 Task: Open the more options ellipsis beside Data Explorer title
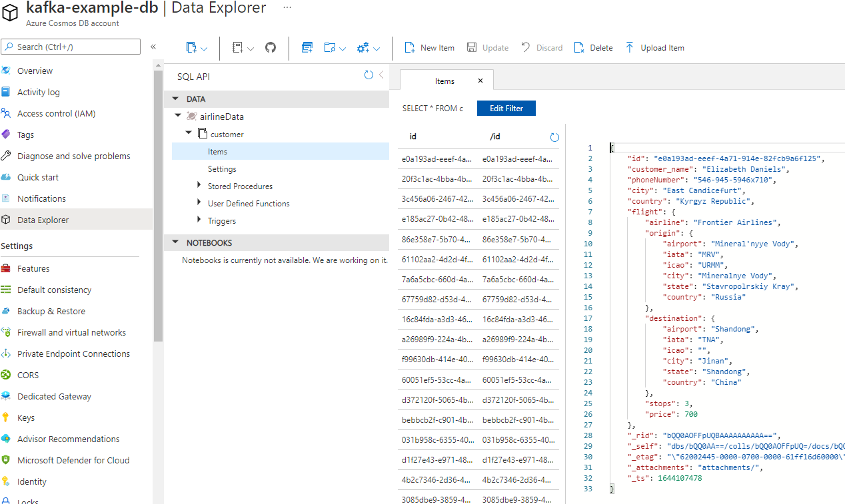click(x=287, y=7)
